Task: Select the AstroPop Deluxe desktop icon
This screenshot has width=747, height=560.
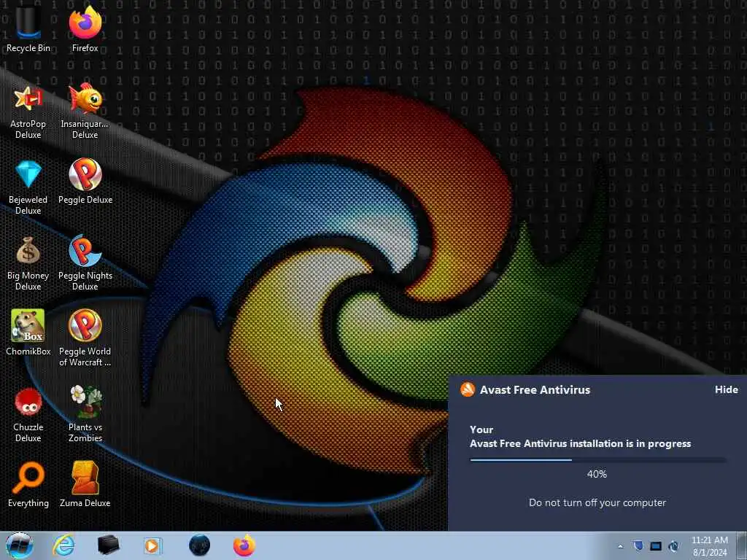Action: pyautogui.click(x=28, y=112)
